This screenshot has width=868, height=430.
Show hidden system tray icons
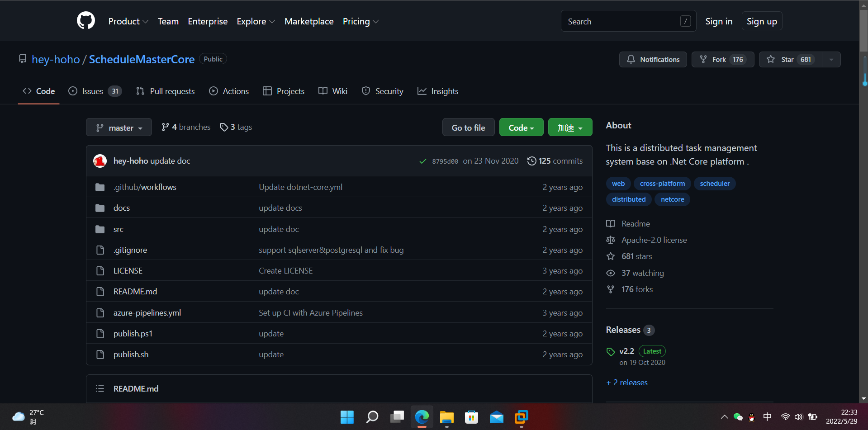tap(724, 417)
